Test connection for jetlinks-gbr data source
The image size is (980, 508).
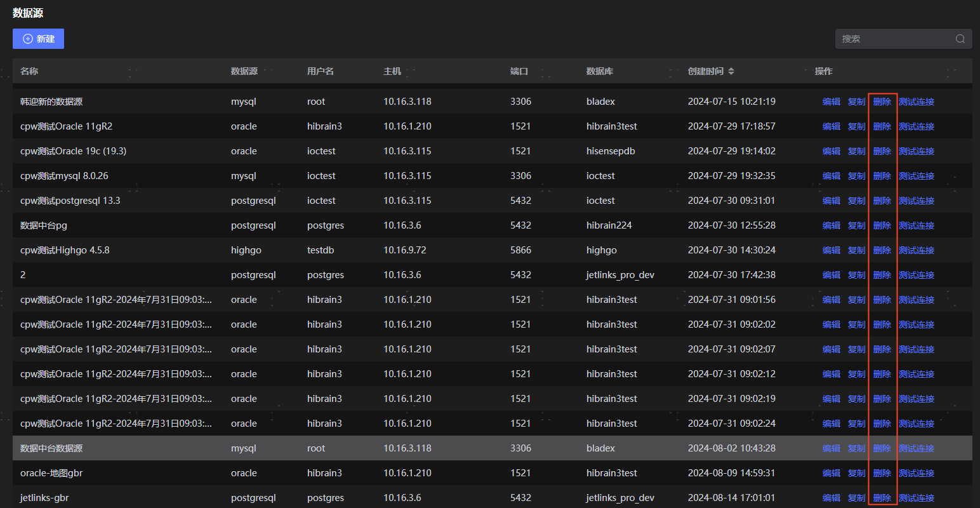coord(917,498)
